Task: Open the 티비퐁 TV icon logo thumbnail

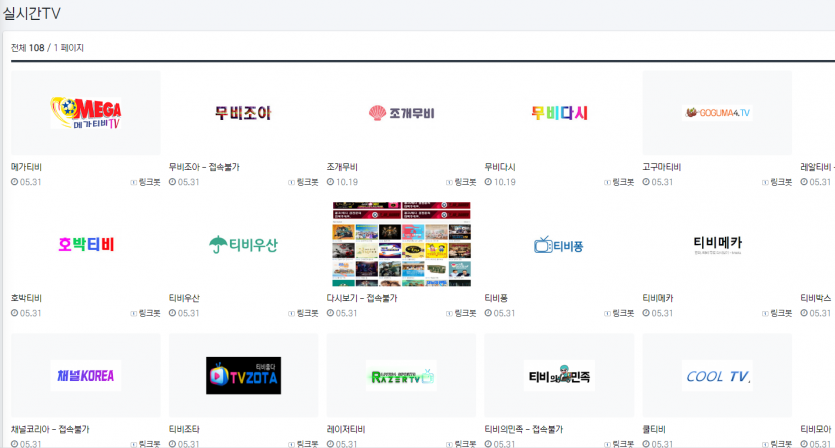Action: coord(559,244)
